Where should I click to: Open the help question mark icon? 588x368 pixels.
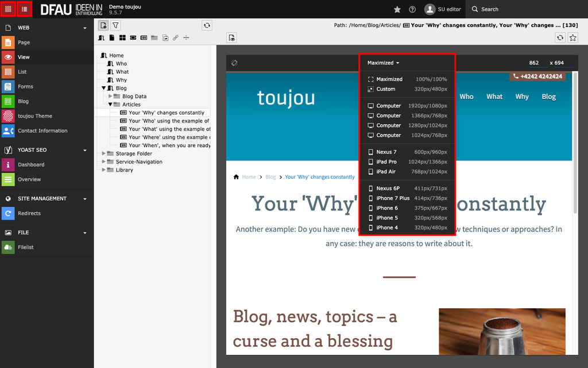[x=412, y=9]
